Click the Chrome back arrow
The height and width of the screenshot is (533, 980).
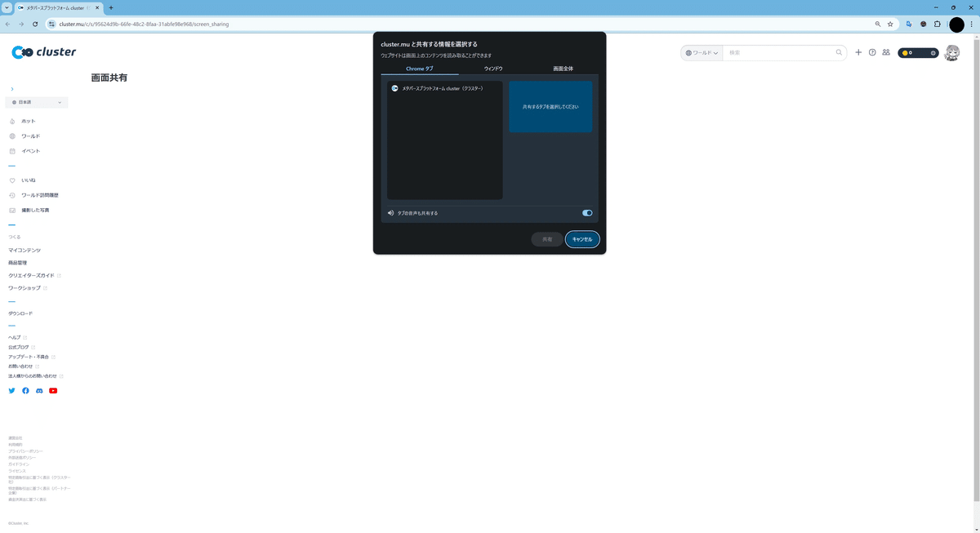point(7,24)
